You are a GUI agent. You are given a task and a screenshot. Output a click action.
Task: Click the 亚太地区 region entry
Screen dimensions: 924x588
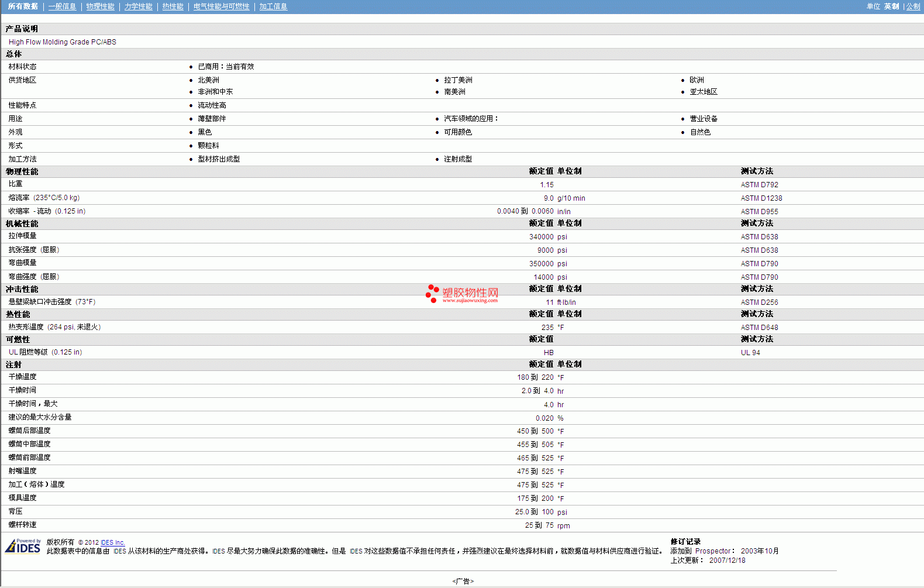[x=704, y=92]
